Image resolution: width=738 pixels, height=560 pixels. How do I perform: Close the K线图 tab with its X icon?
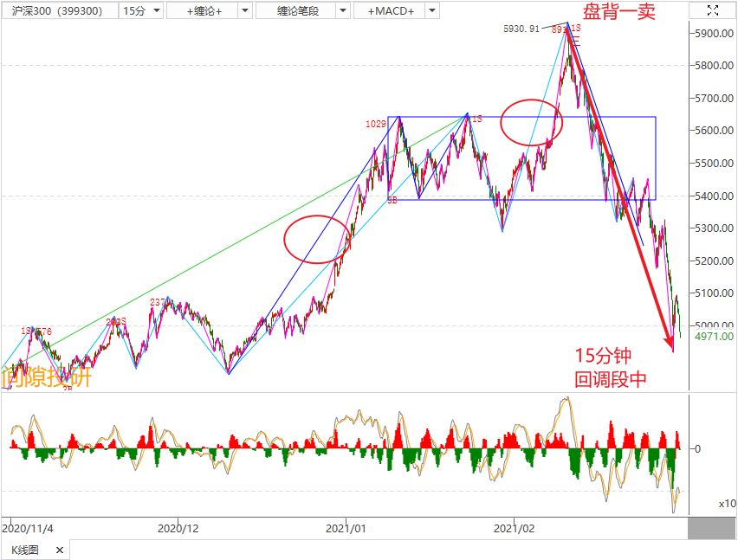(x=59, y=550)
